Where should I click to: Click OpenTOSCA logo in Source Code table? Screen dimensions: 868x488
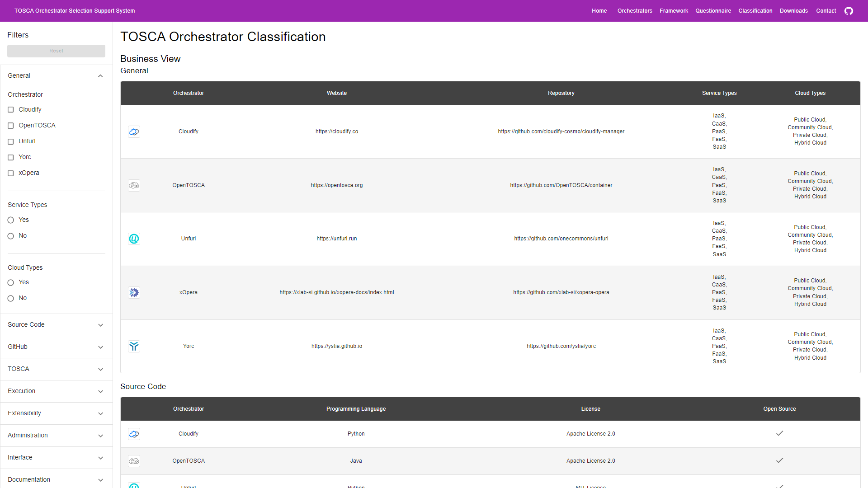click(x=134, y=461)
